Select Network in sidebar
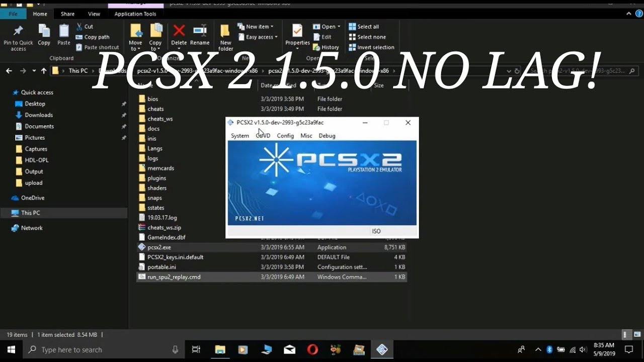The height and width of the screenshot is (362, 644). (x=32, y=228)
